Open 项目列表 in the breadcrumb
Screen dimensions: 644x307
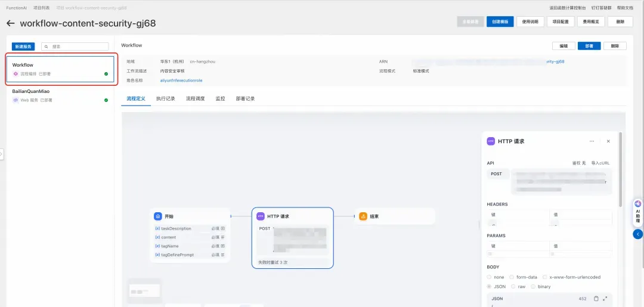(x=42, y=8)
